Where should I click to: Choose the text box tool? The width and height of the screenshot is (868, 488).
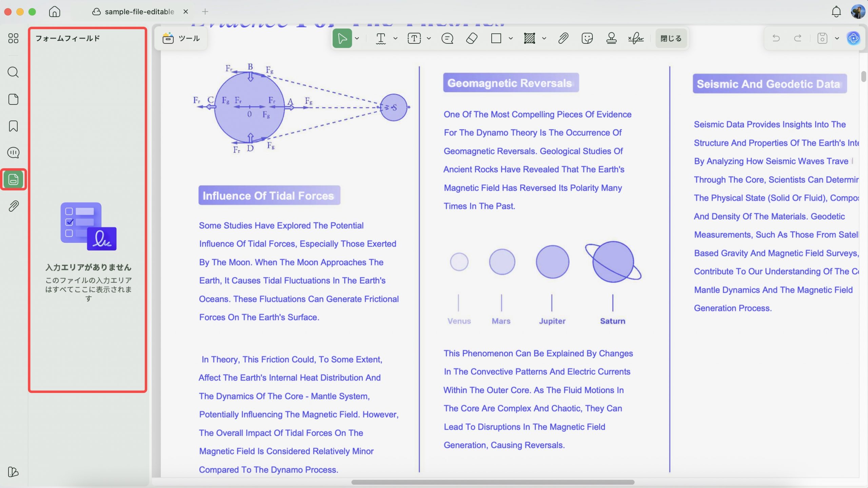(x=414, y=38)
